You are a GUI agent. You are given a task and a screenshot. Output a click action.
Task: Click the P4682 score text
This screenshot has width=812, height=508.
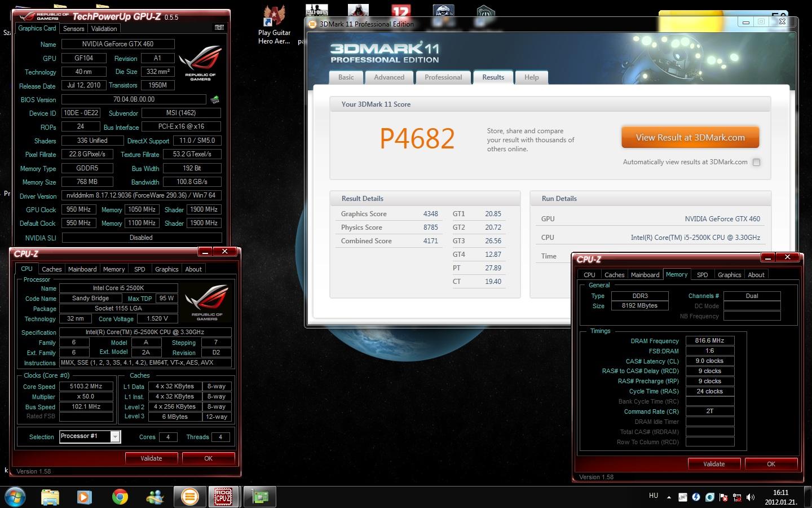click(x=417, y=139)
